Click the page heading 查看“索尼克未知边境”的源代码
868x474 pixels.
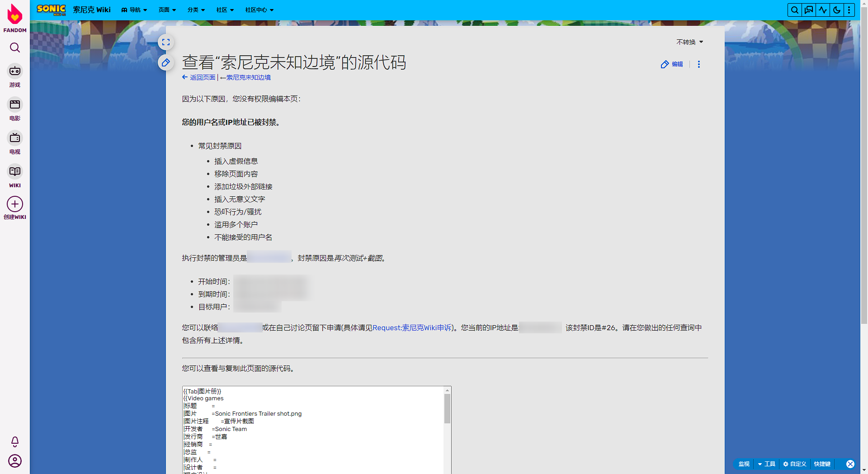tap(294, 62)
